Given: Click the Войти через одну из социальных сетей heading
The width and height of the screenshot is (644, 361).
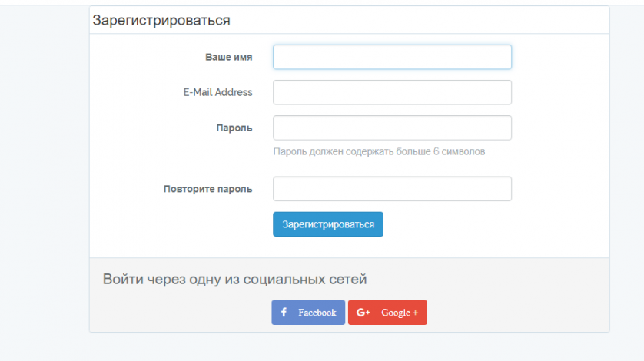Looking at the screenshot, I should 234,280.
